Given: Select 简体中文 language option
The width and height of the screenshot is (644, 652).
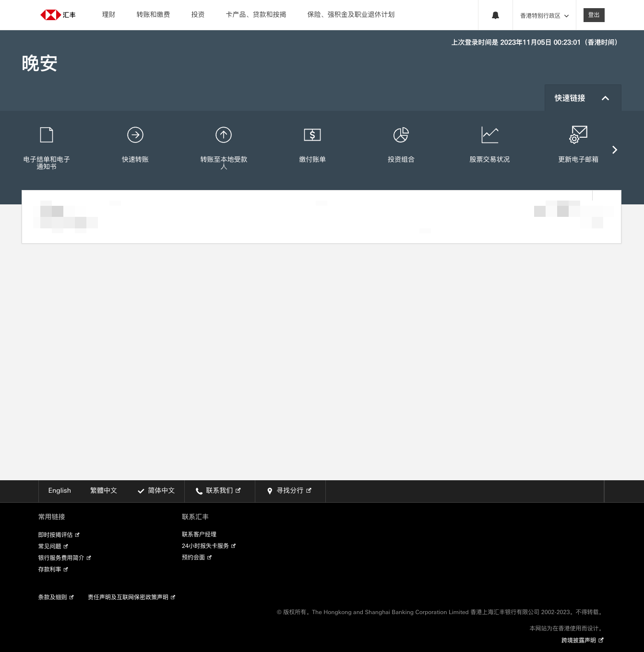Looking at the screenshot, I should click(156, 491).
